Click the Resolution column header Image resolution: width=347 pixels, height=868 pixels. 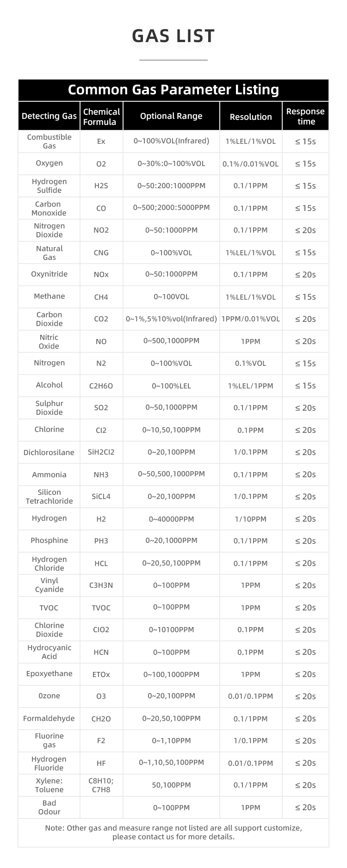pos(251,117)
